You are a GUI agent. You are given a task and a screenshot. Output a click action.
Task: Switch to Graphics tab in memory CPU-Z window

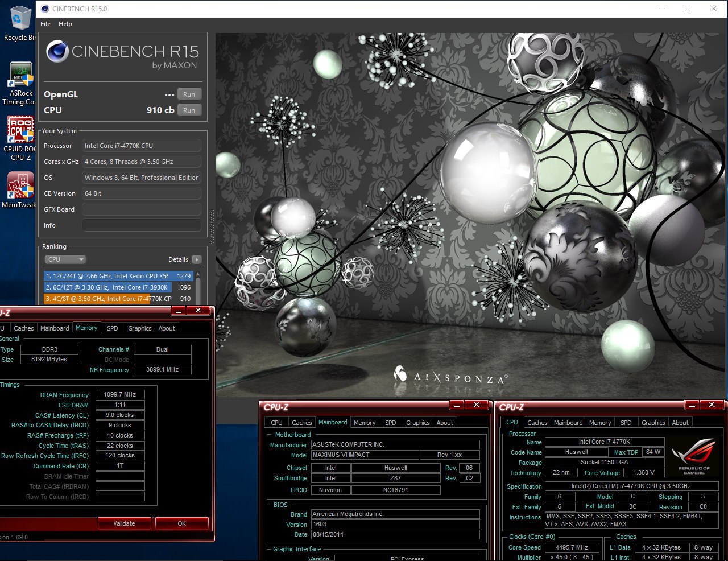pos(140,328)
